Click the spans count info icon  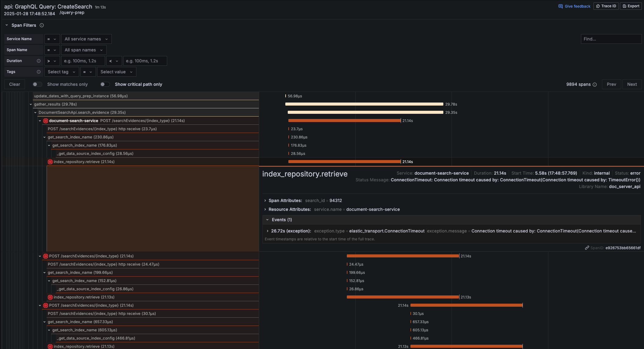click(x=595, y=85)
